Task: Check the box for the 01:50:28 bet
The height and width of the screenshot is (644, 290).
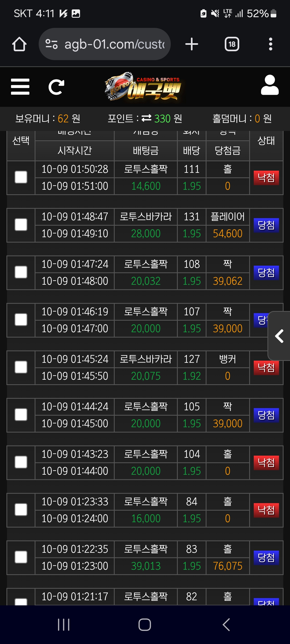Action: tap(21, 177)
